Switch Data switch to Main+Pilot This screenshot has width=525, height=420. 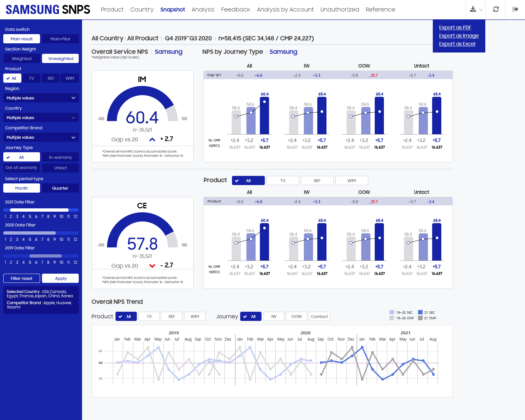click(x=60, y=39)
